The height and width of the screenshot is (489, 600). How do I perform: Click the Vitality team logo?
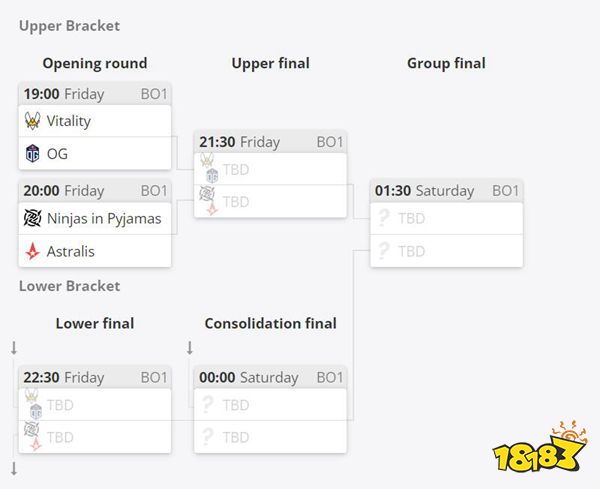[x=33, y=121]
